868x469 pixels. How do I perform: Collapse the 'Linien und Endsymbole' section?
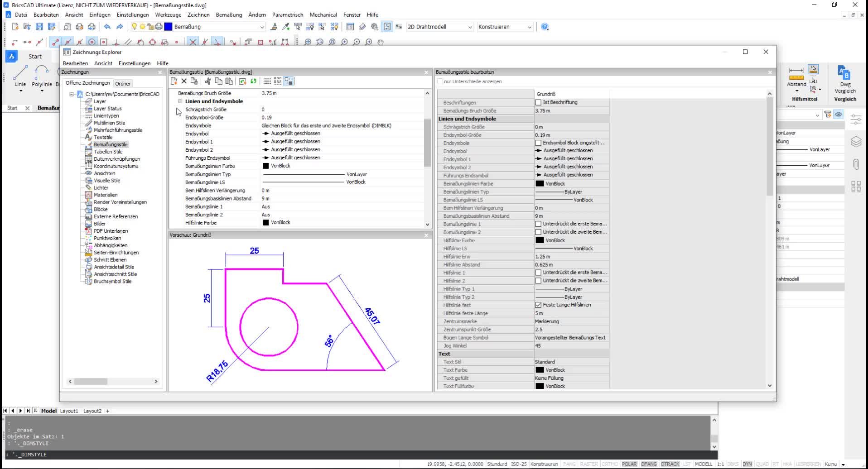tap(180, 101)
